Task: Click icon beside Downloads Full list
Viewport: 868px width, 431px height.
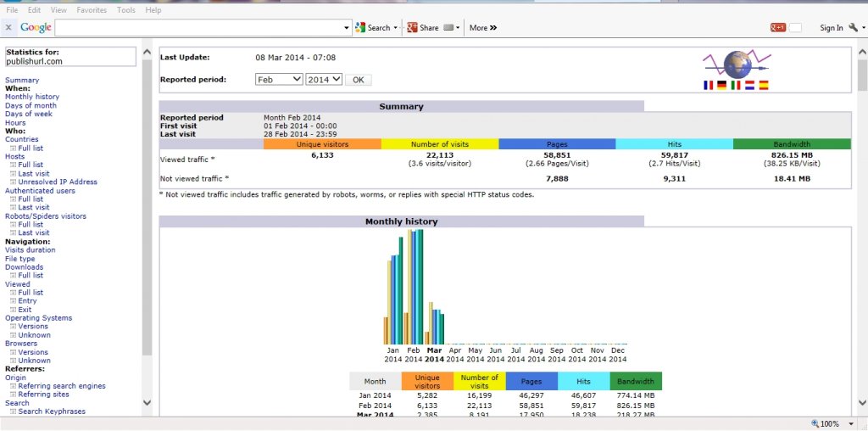Action: point(13,276)
